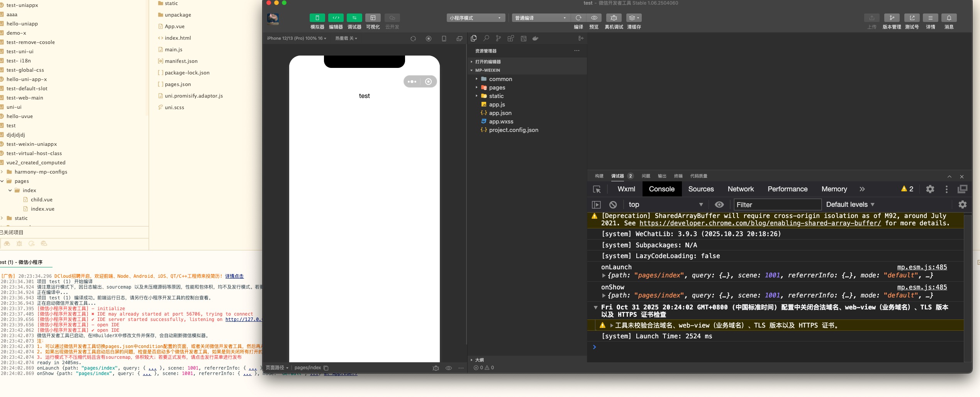This screenshot has width=980, height=397.
Task: Open search in the editor sidebar
Action: (486, 38)
